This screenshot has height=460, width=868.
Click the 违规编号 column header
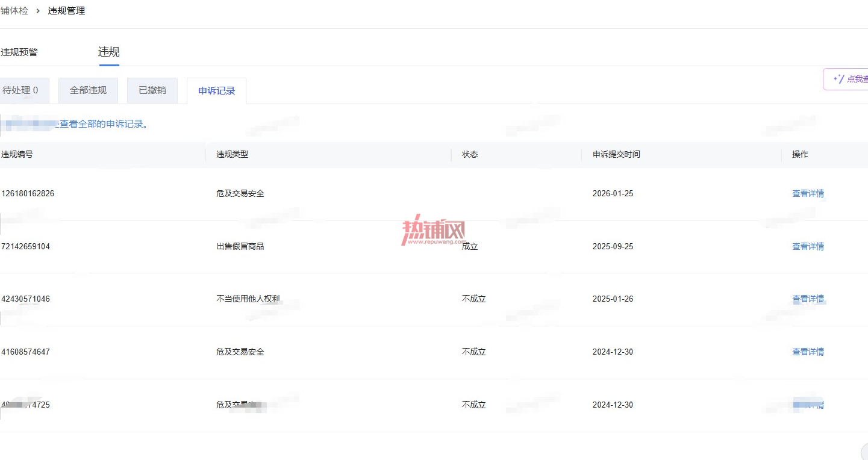[x=17, y=154]
